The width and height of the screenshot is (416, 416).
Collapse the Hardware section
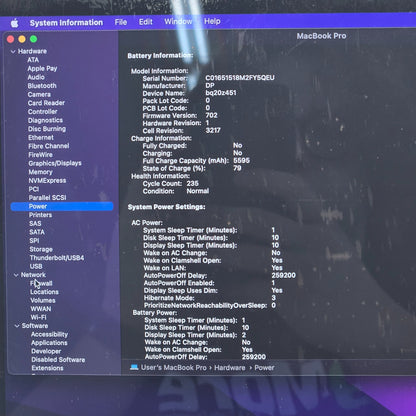[x=13, y=51]
